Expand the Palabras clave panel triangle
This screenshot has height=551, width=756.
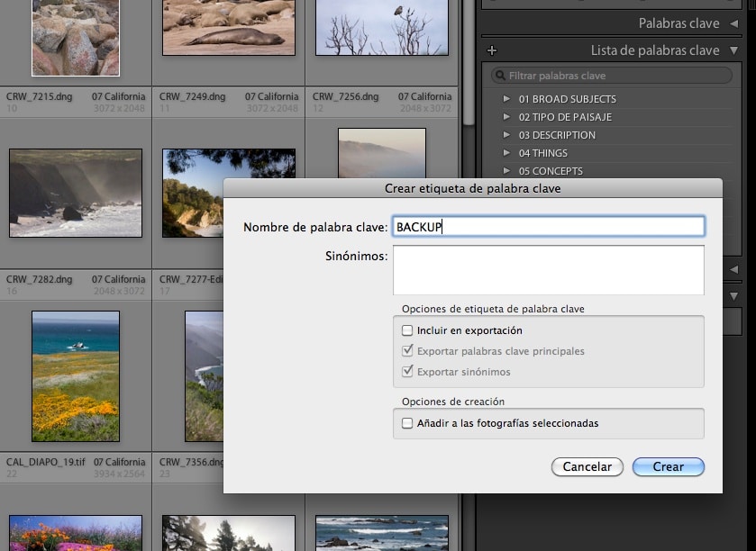[x=733, y=23]
